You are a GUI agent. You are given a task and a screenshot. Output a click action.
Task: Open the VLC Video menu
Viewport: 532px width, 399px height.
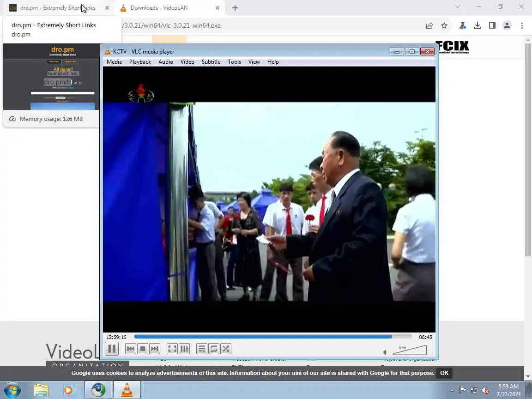(187, 62)
